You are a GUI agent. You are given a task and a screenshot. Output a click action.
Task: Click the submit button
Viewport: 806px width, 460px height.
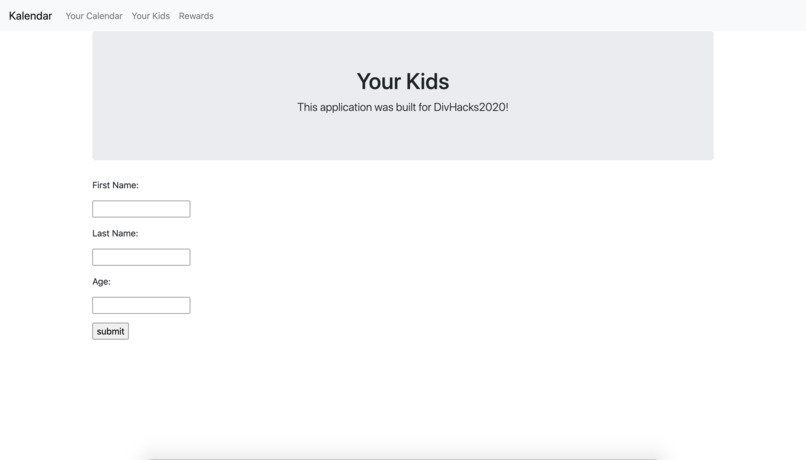[x=111, y=331]
